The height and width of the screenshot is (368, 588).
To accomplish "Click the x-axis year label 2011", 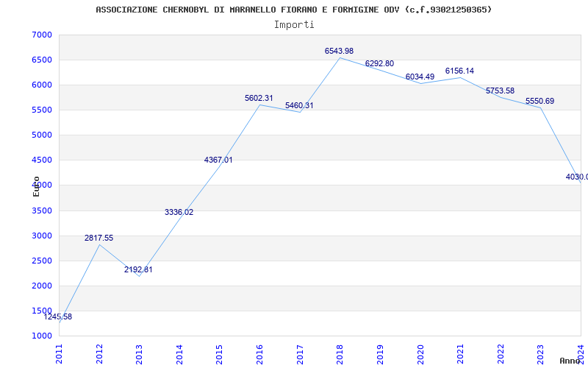I will tap(60, 354).
